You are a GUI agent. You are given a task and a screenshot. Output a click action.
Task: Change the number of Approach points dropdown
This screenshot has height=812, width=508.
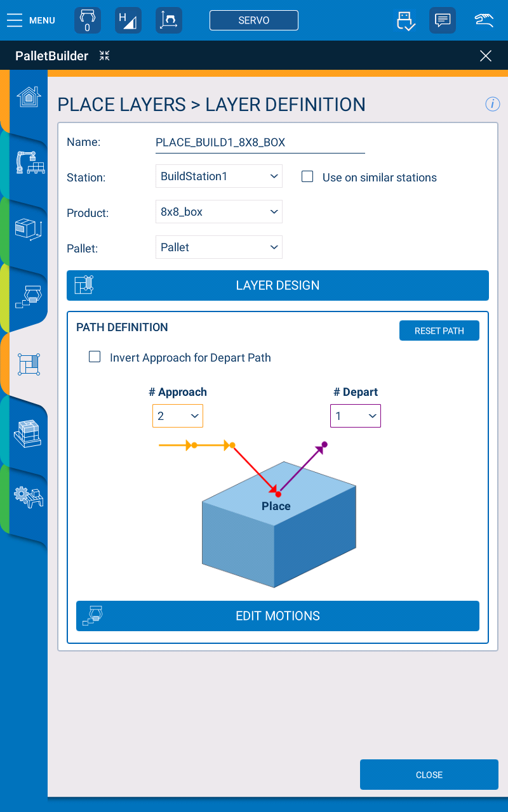tap(178, 416)
